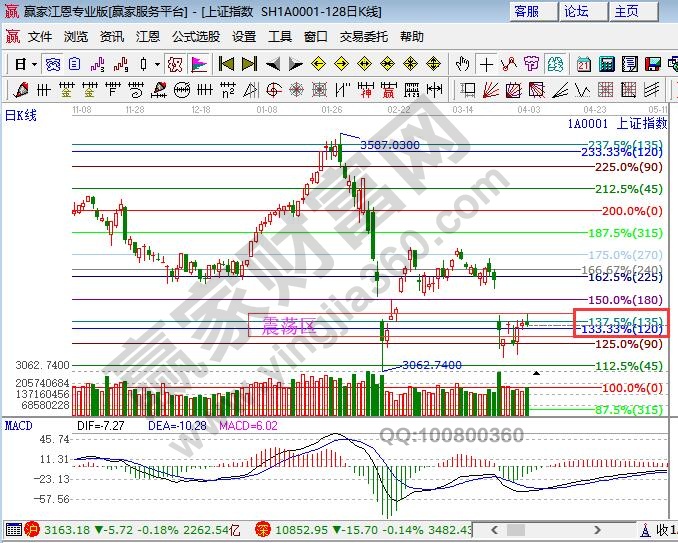The width and height of the screenshot is (678, 543).
Task: Open the 公式选股 menu
Action: pyautogui.click(x=195, y=37)
